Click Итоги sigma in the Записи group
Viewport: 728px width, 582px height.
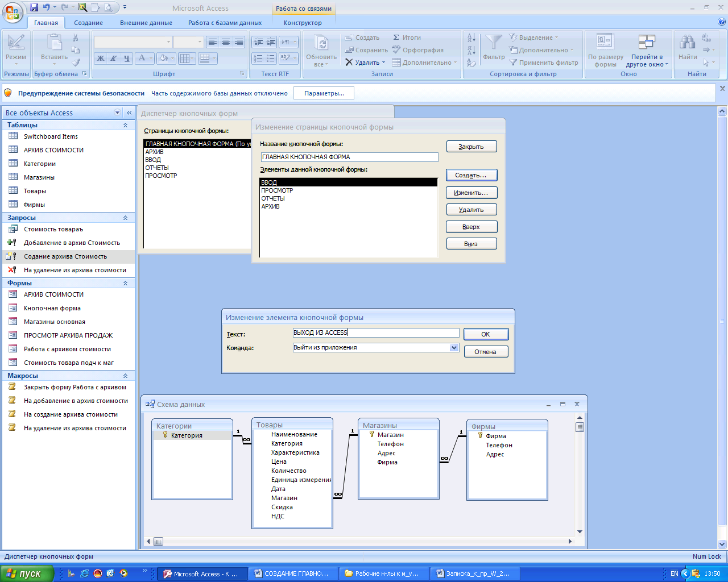[407, 38]
